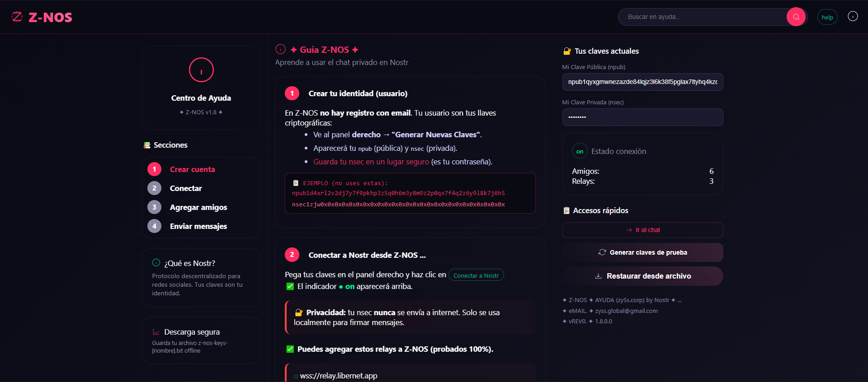This screenshot has width=868, height=382.
Task: Click the ¿Qué es Nostr? info icon
Action: (156, 263)
